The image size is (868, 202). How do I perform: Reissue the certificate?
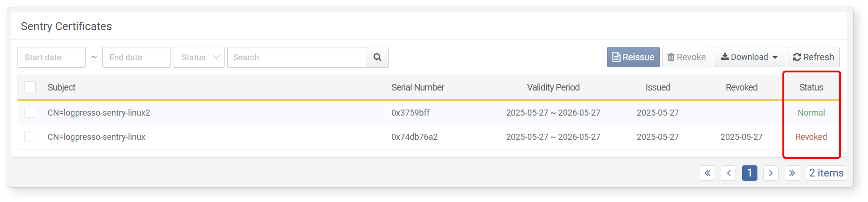point(633,57)
